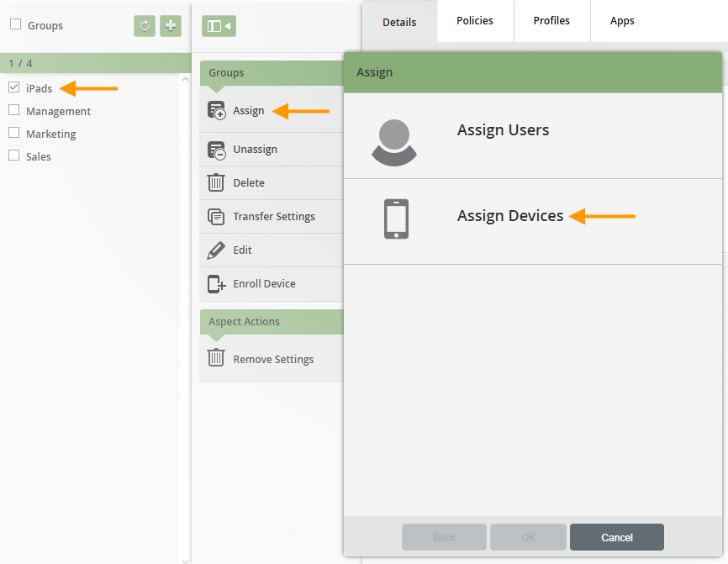
Task: Switch to the Apps tab
Action: pyautogui.click(x=622, y=21)
